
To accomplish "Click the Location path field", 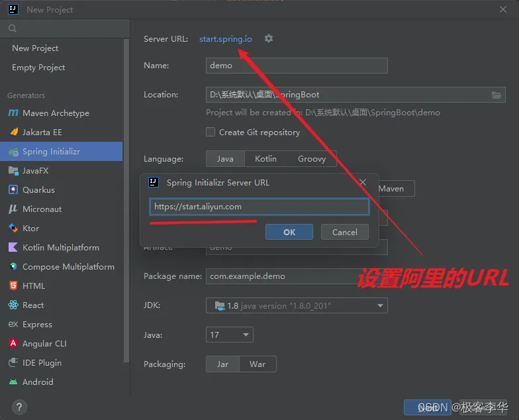I will tap(348, 95).
